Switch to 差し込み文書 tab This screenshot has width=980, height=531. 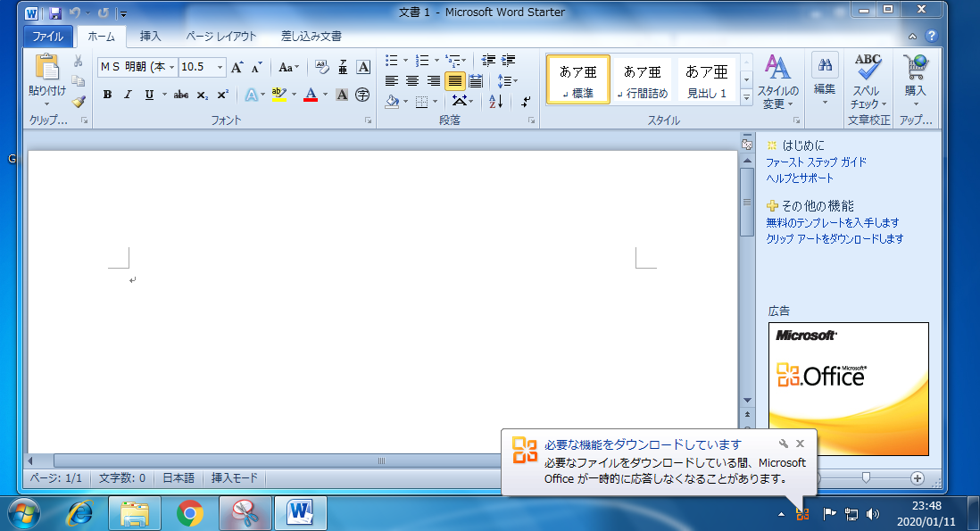(x=311, y=37)
